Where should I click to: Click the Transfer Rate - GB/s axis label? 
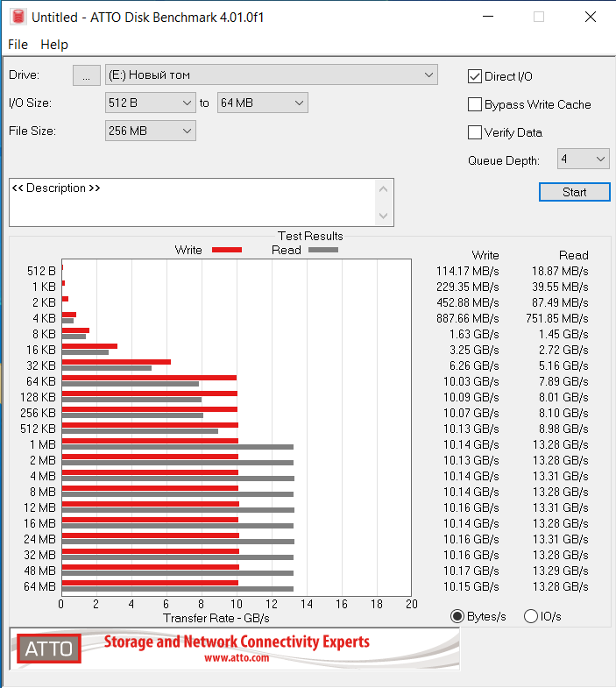(216, 618)
